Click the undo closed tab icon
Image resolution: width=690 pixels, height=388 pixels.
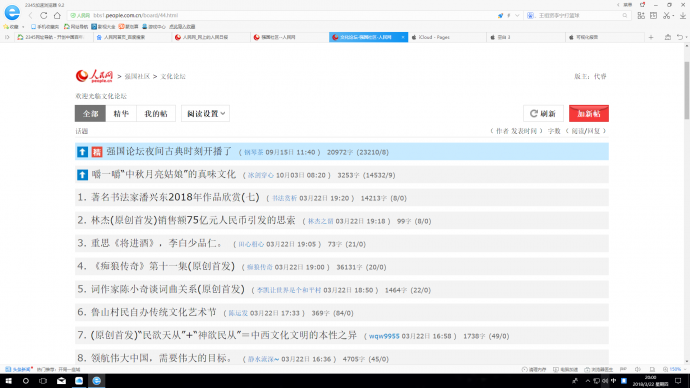point(680,37)
